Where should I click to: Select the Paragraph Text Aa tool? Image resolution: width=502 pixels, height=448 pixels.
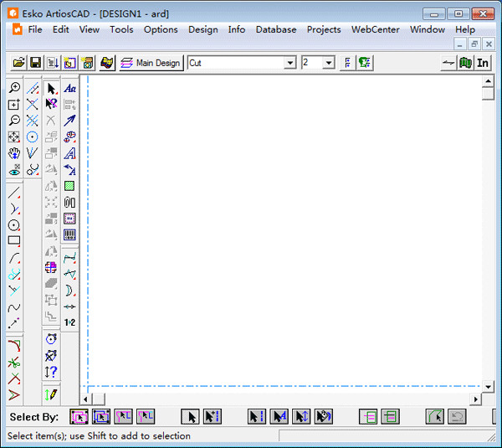click(x=69, y=89)
